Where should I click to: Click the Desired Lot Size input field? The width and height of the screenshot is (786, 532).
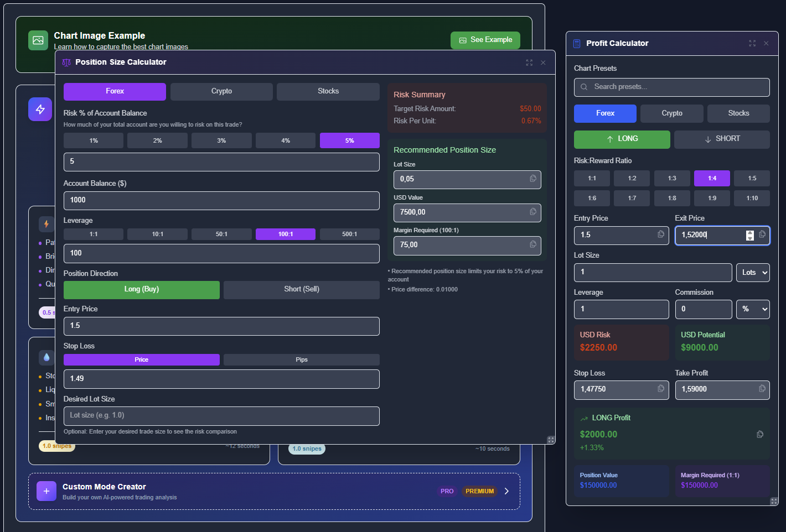click(221, 415)
